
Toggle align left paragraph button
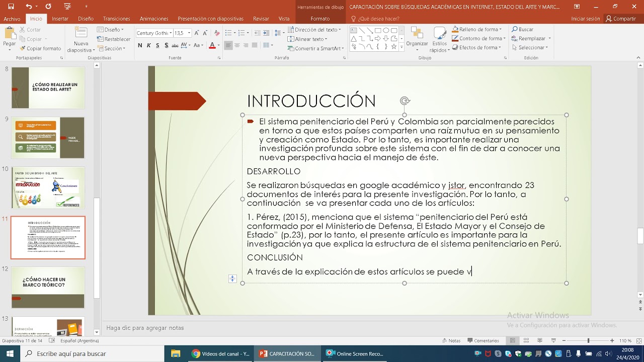(x=228, y=45)
